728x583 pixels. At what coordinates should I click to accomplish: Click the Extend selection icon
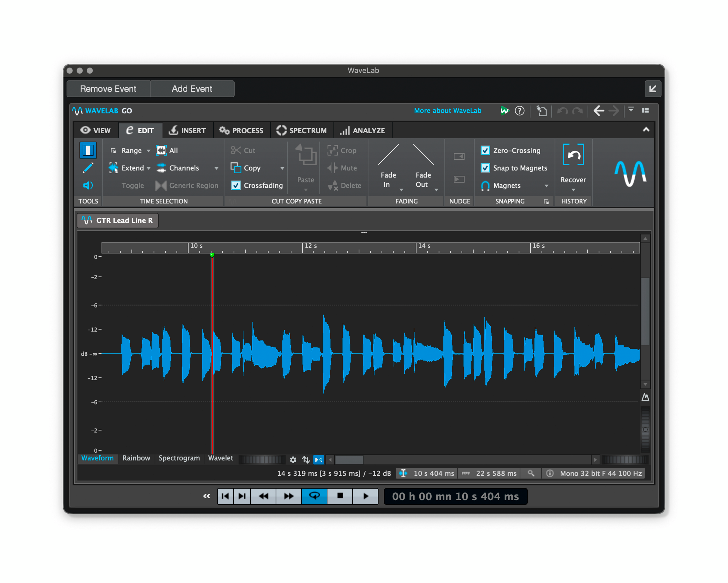113,168
